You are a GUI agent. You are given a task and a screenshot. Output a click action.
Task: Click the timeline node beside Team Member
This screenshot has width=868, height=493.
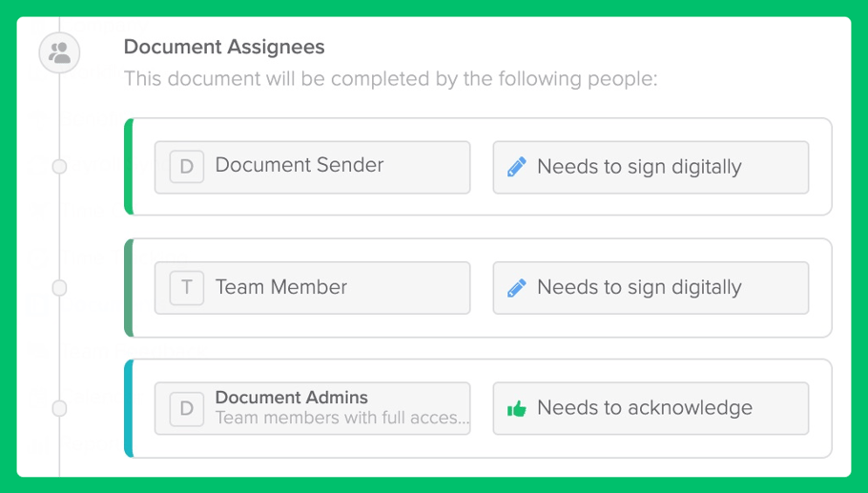click(x=59, y=288)
